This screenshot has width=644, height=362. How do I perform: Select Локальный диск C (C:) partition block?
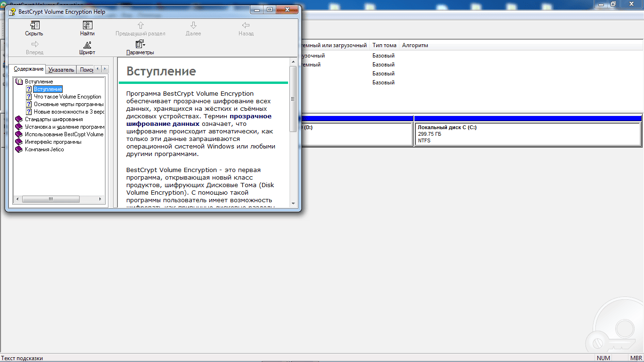click(528, 134)
